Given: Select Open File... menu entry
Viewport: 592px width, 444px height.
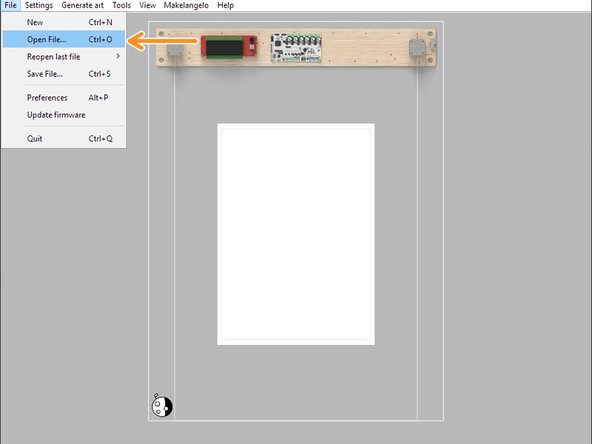Looking at the screenshot, I should tap(63, 39).
